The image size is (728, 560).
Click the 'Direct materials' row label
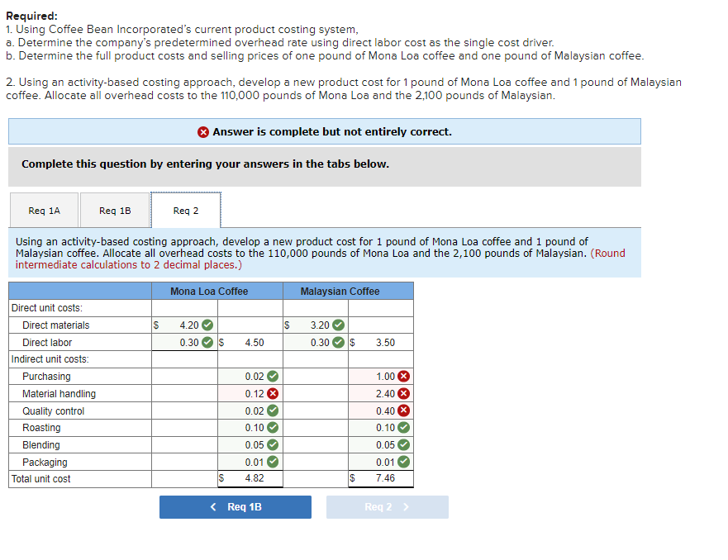[55, 325]
